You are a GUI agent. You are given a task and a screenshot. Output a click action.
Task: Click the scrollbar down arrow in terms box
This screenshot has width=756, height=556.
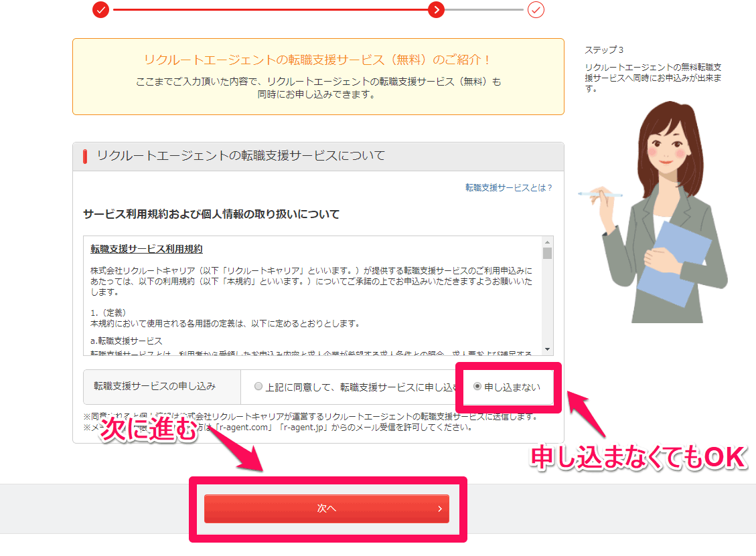[x=547, y=349]
